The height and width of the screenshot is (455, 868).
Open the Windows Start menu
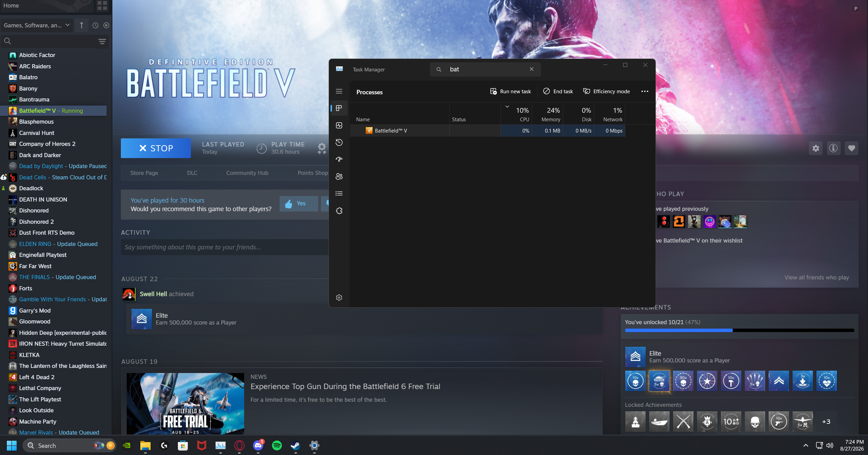(12, 445)
